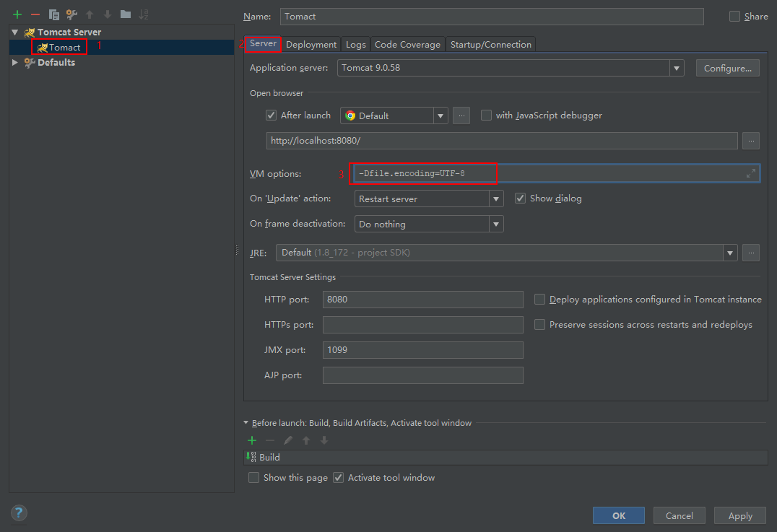Click the OK button
This screenshot has width=777, height=532.
pyautogui.click(x=618, y=515)
